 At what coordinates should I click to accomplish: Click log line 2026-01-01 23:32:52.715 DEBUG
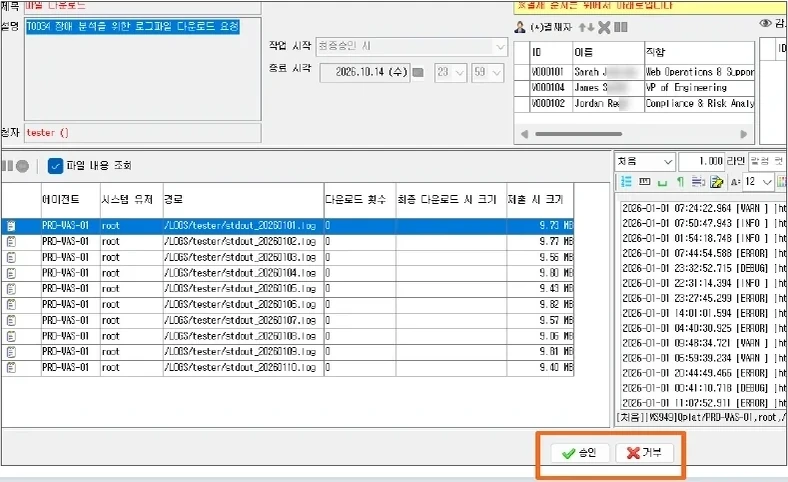tap(703, 268)
